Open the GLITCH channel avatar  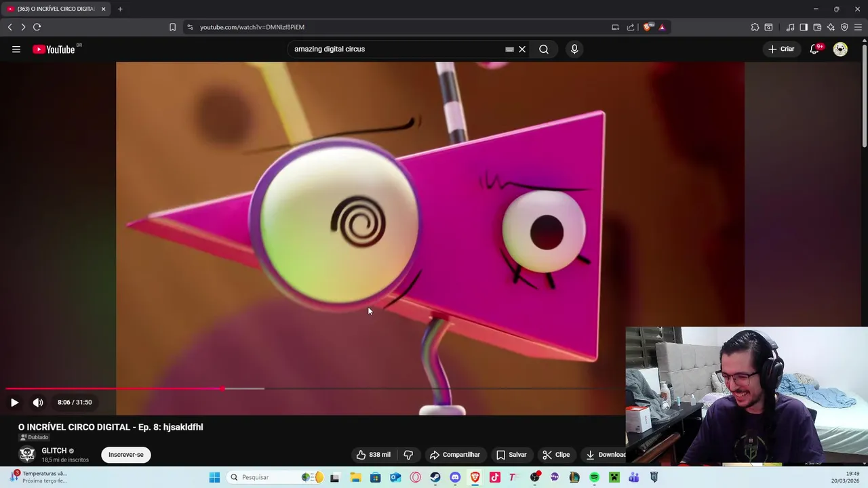coord(27,454)
